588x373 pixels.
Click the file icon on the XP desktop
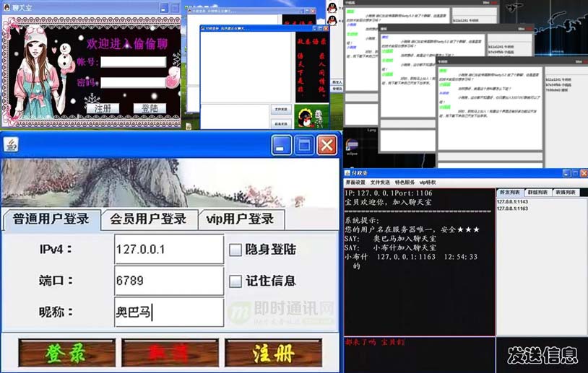189,126
